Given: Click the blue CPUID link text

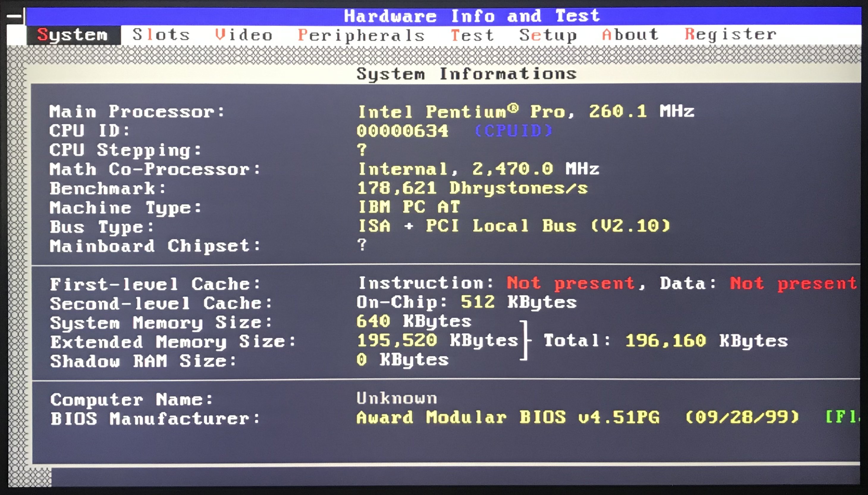Looking at the screenshot, I should [513, 131].
